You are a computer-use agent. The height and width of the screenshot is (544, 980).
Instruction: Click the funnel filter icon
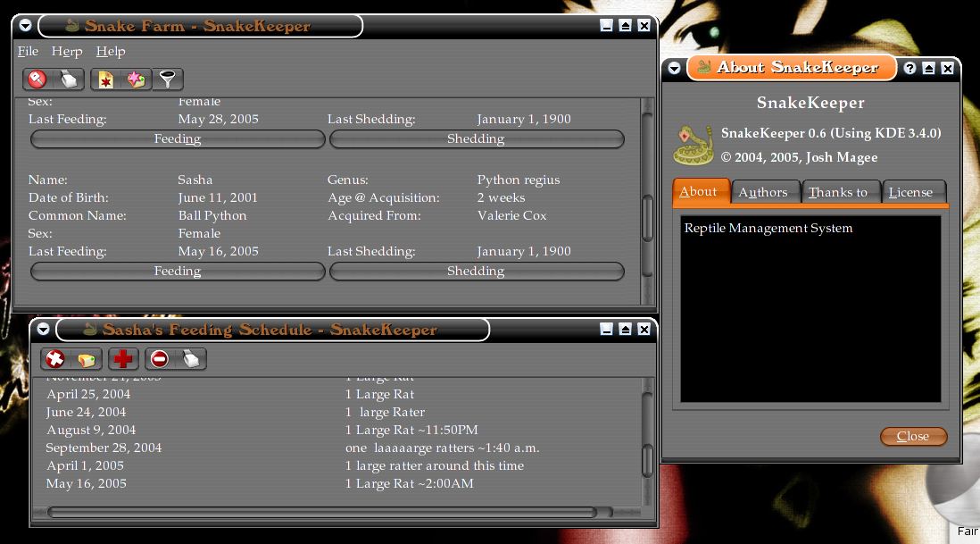tap(168, 80)
